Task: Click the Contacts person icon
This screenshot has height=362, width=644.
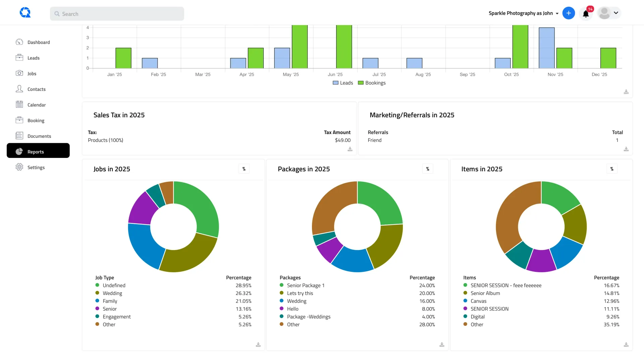Action: pyautogui.click(x=20, y=89)
